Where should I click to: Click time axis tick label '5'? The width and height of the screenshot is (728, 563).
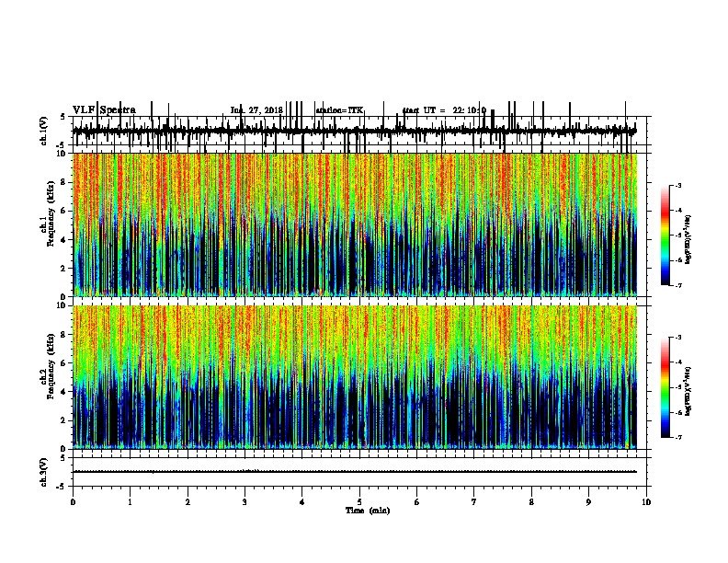click(359, 502)
